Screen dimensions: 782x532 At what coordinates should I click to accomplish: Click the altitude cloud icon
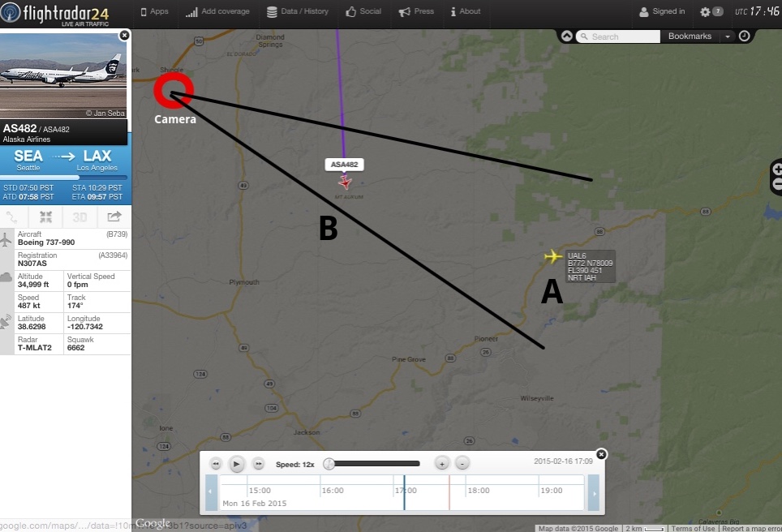[6, 277]
